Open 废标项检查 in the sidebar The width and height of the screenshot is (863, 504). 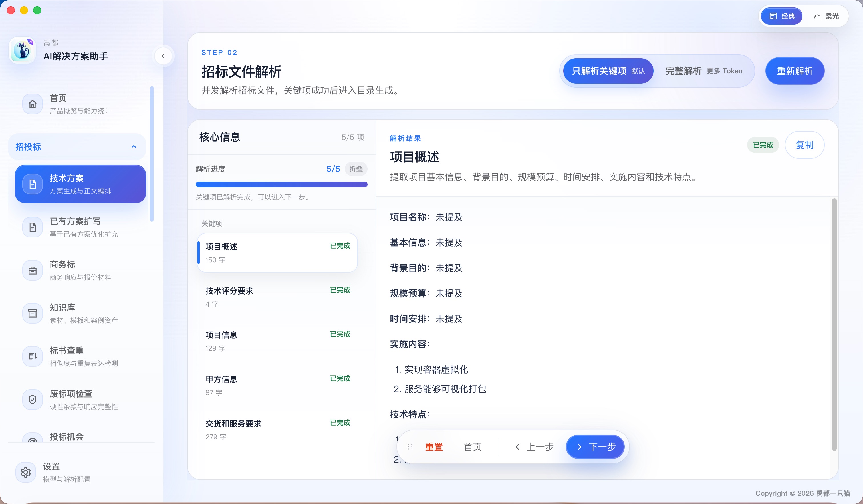(x=80, y=400)
